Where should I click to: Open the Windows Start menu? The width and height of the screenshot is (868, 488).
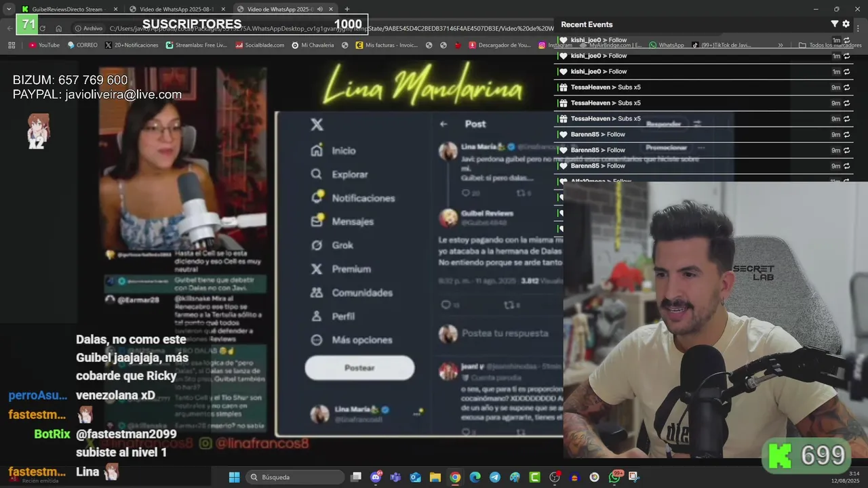pyautogui.click(x=234, y=477)
